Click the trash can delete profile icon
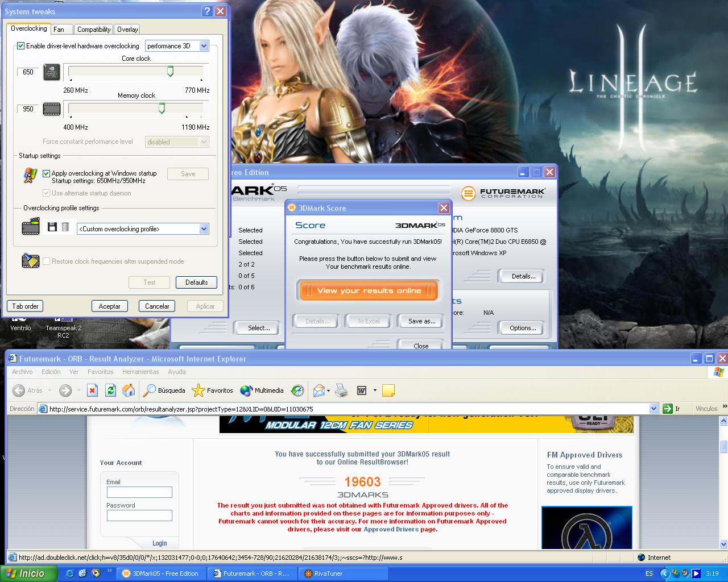 click(x=65, y=227)
